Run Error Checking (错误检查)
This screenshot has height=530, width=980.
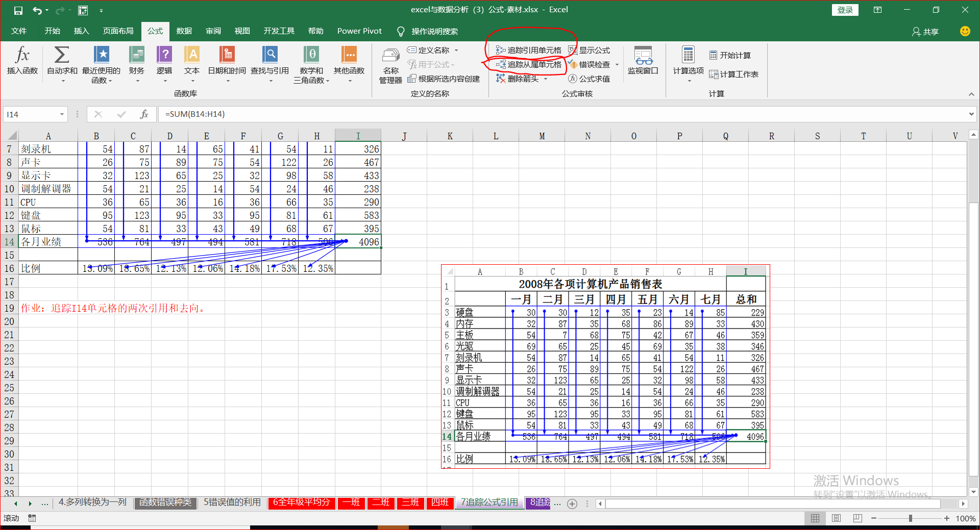coord(590,64)
